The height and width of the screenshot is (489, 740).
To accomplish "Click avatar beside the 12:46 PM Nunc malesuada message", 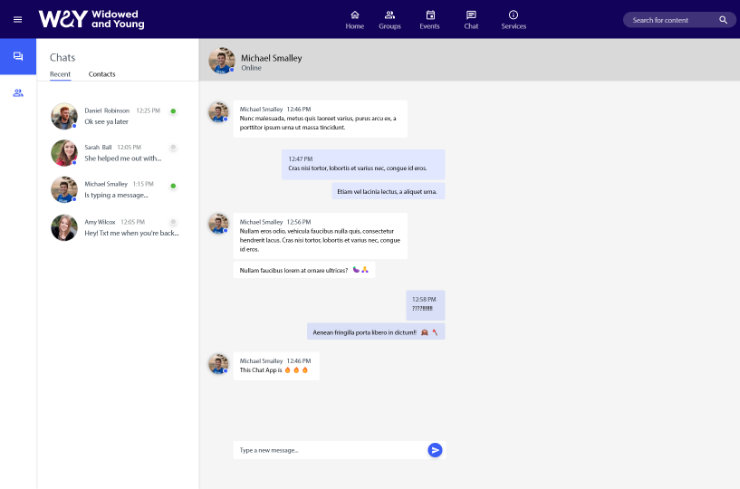I will [219, 112].
